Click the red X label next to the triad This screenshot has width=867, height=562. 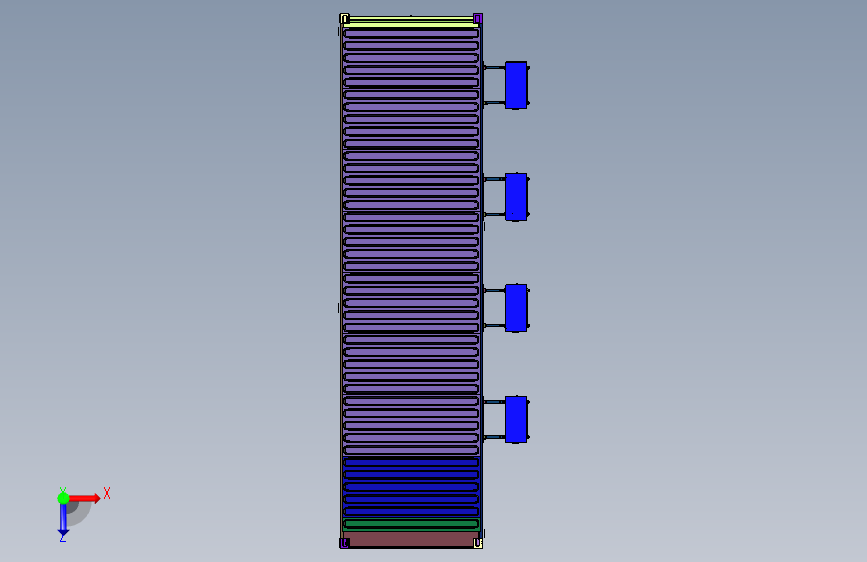107,493
